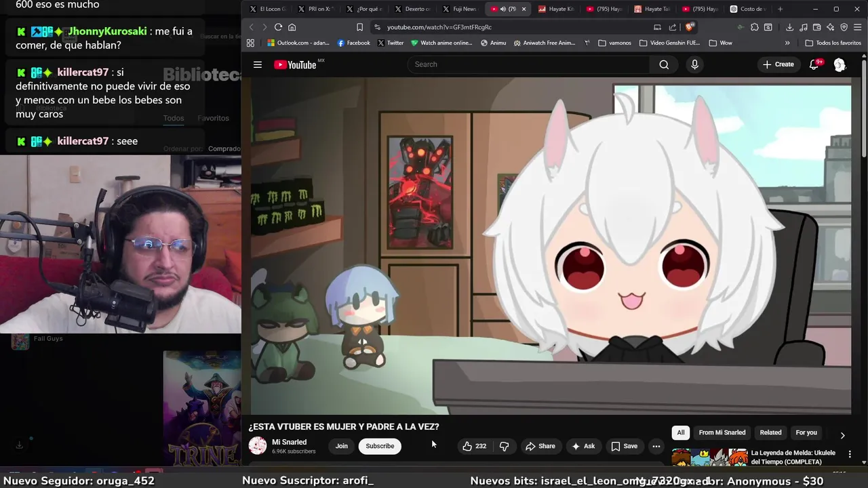Save video to playlist
This screenshot has height=488, width=868.
tap(625, 446)
